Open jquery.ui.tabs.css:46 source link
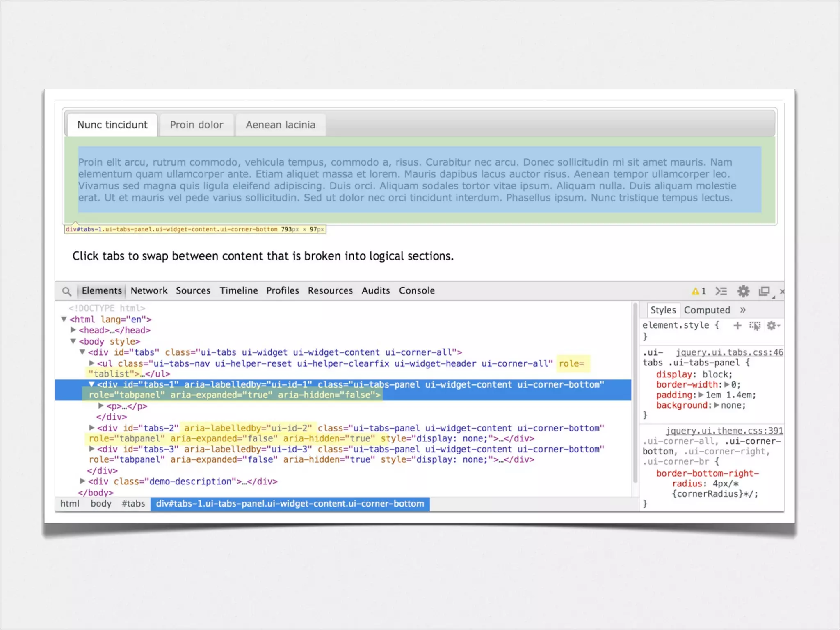This screenshot has width=840, height=630. 729,352
